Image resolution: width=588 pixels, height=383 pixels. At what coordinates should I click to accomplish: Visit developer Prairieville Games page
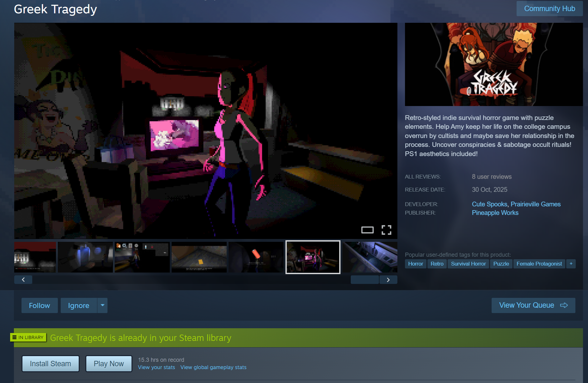point(536,204)
